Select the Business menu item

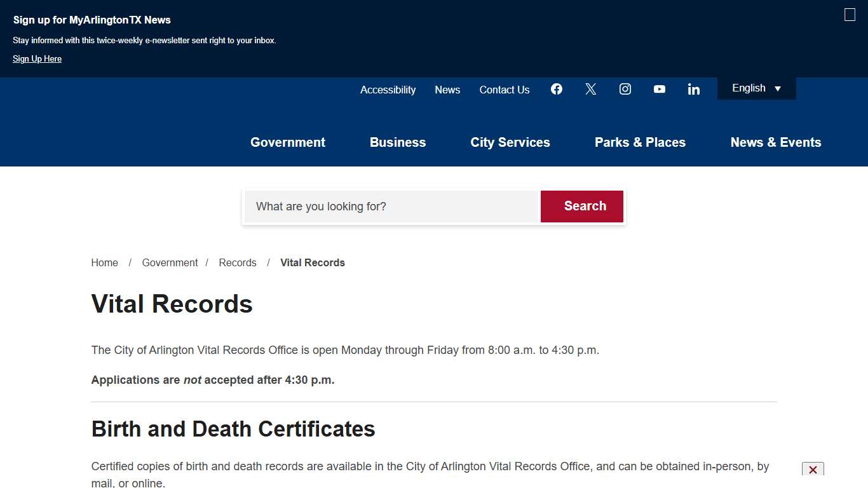398,142
